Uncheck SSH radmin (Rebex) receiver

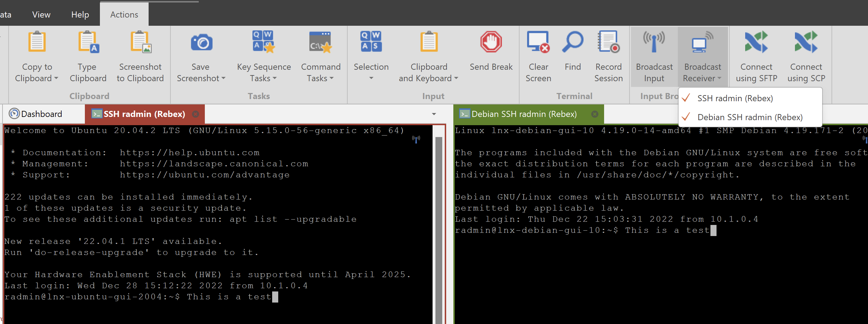tap(735, 98)
